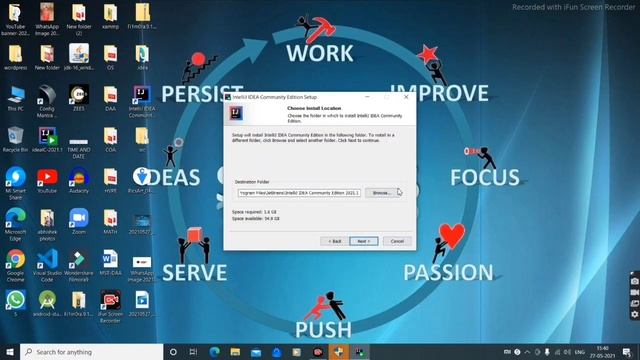The image size is (640, 360).
Task: Select the ideaIC-2021.1 installer icon
Action: click(x=47, y=139)
